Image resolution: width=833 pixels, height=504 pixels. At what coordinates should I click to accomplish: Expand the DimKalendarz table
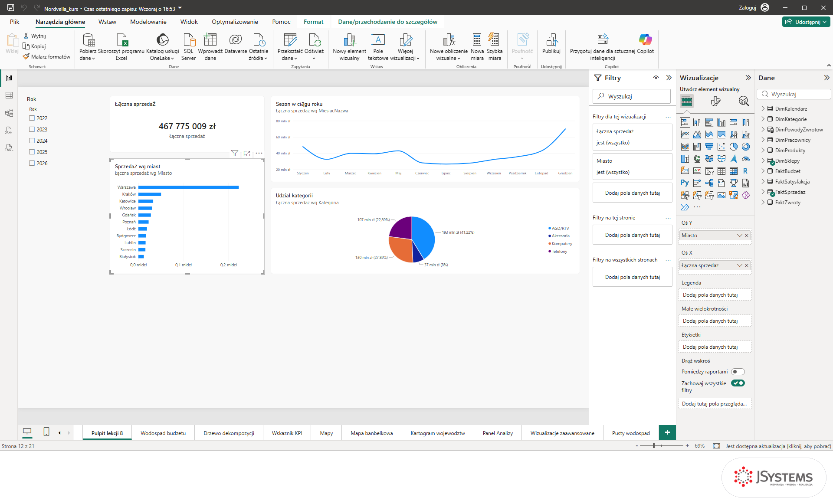[763, 108]
